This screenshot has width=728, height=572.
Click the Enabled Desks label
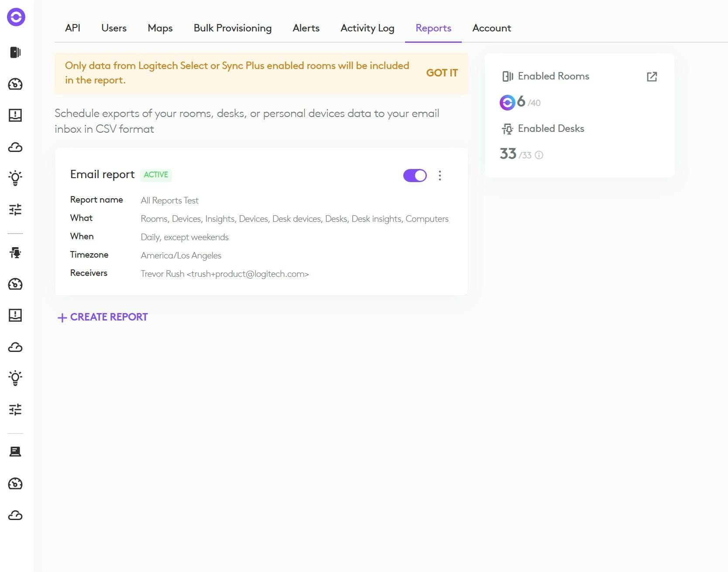point(551,129)
